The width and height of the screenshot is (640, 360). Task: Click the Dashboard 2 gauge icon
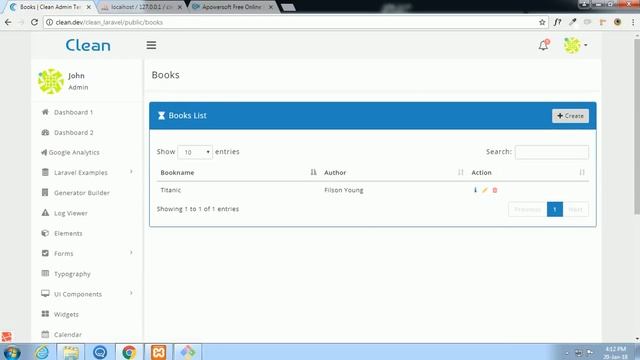[45, 132]
